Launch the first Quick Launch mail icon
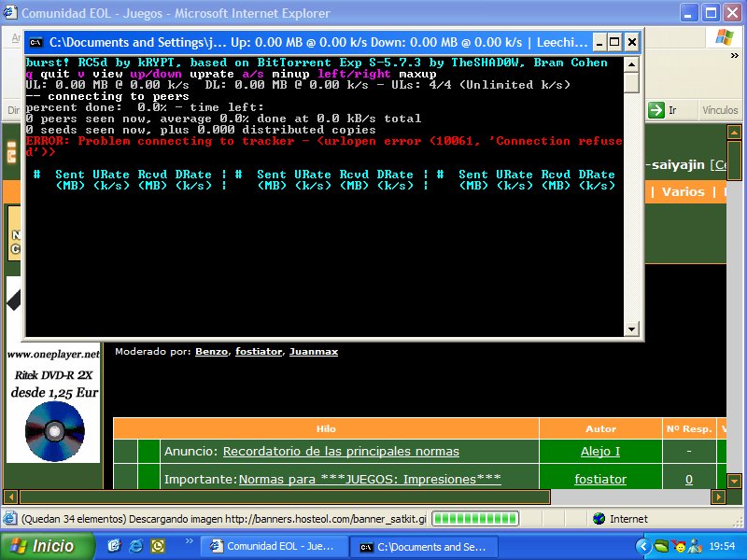The image size is (747, 560). (114, 546)
